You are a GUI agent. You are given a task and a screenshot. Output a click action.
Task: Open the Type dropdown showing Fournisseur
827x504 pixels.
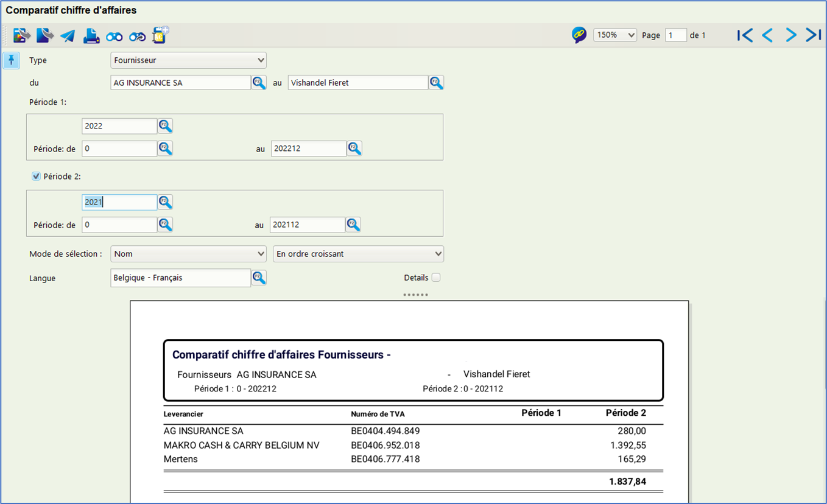189,60
